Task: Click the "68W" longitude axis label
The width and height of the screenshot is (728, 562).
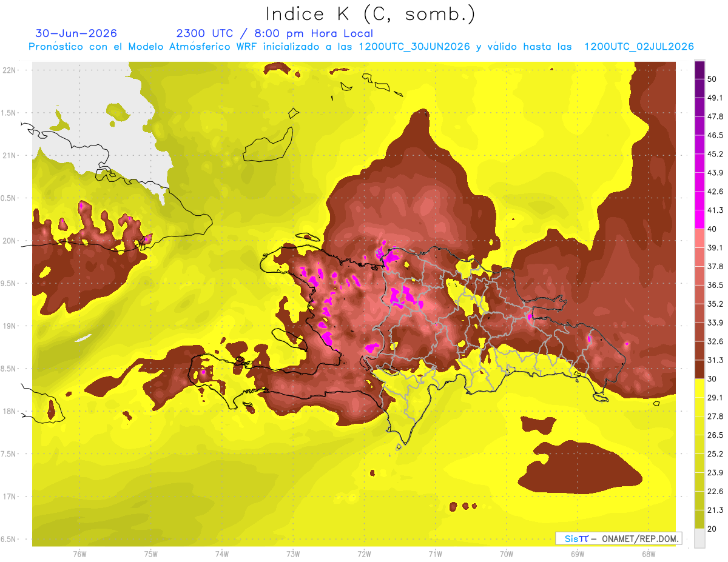Action: tap(649, 554)
